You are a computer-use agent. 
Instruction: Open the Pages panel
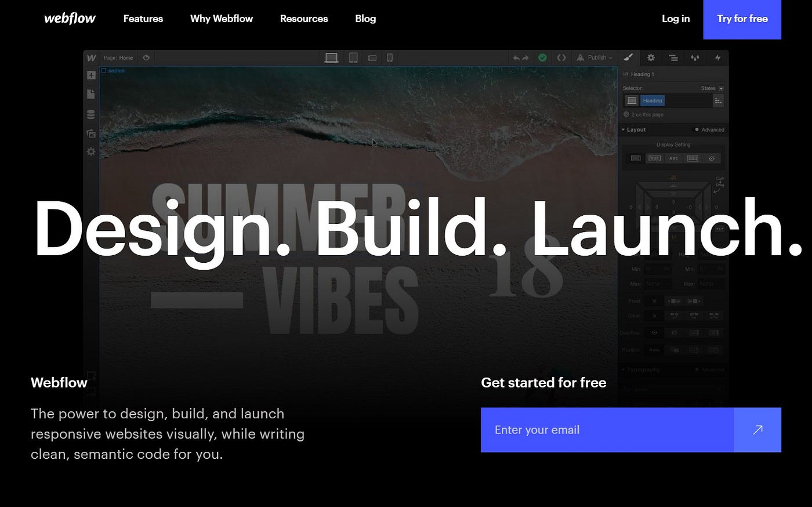pyautogui.click(x=91, y=94)
